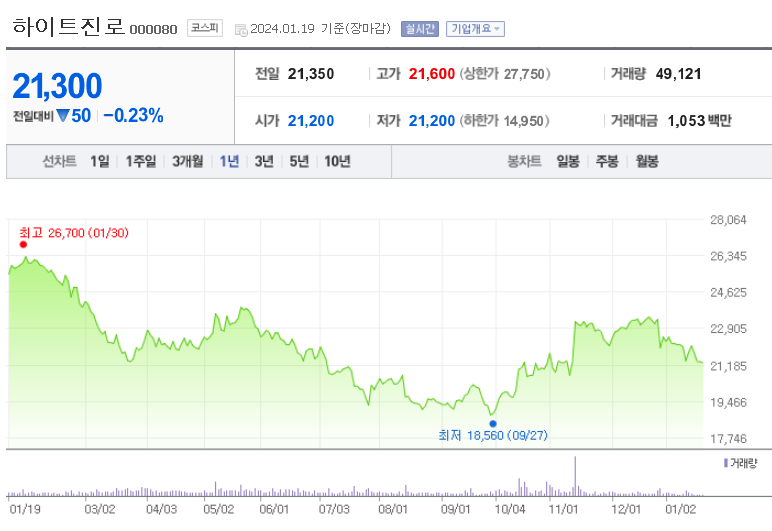772x531 pixels.
Task: Click the change rate -0.23%
Action: point(133,116)
